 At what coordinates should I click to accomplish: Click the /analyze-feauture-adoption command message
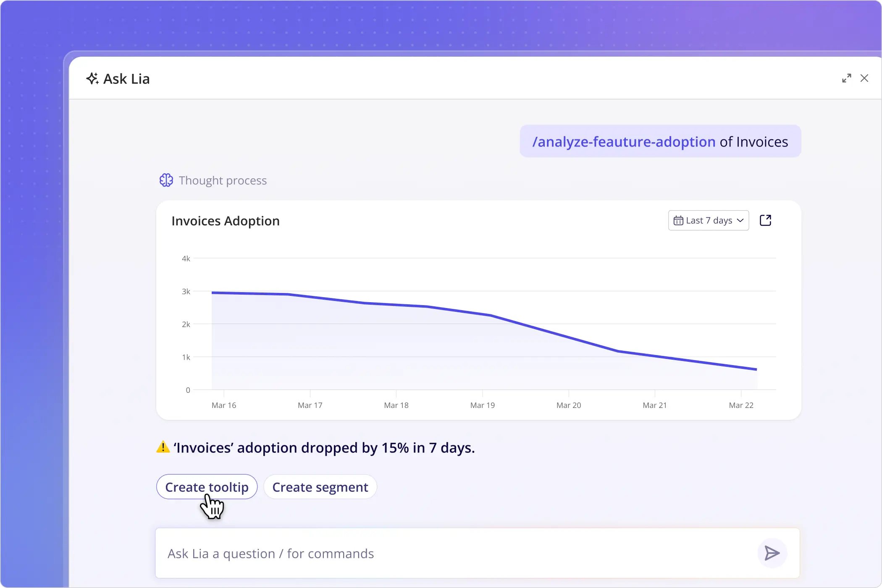point(660,141)
